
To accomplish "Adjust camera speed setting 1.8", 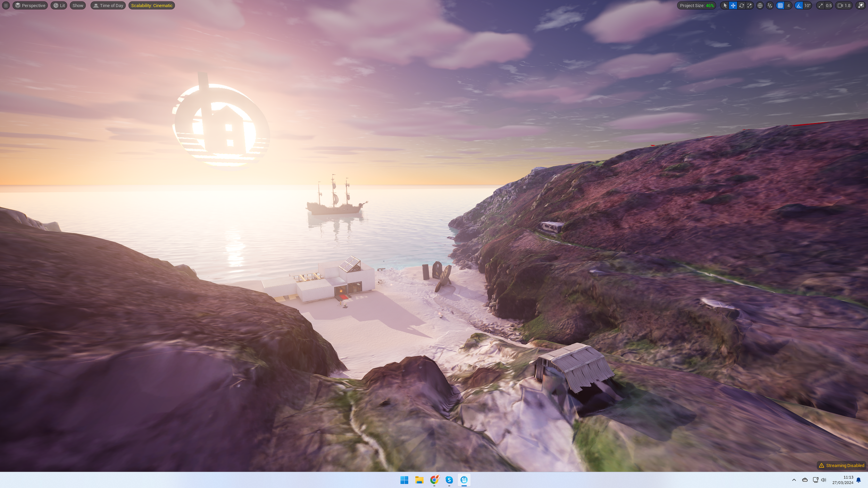I will (x=844, y=6).
